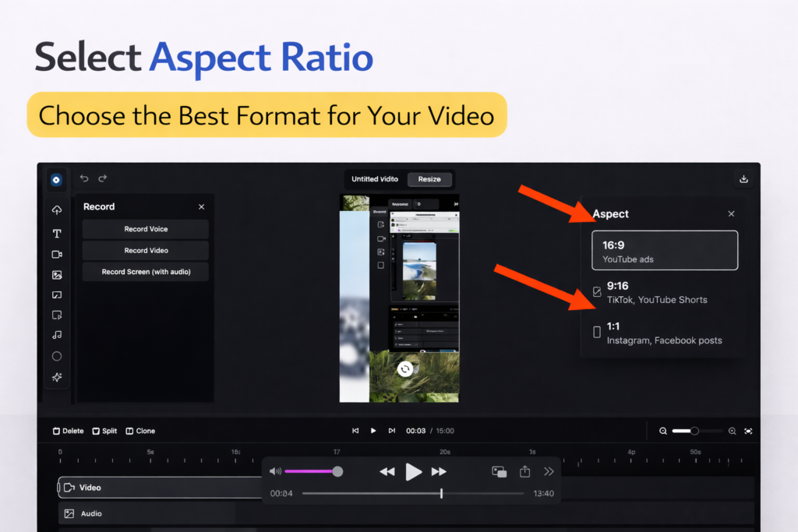Expand the double chevron in floating player
798x532 pixels.
(549, 471)
